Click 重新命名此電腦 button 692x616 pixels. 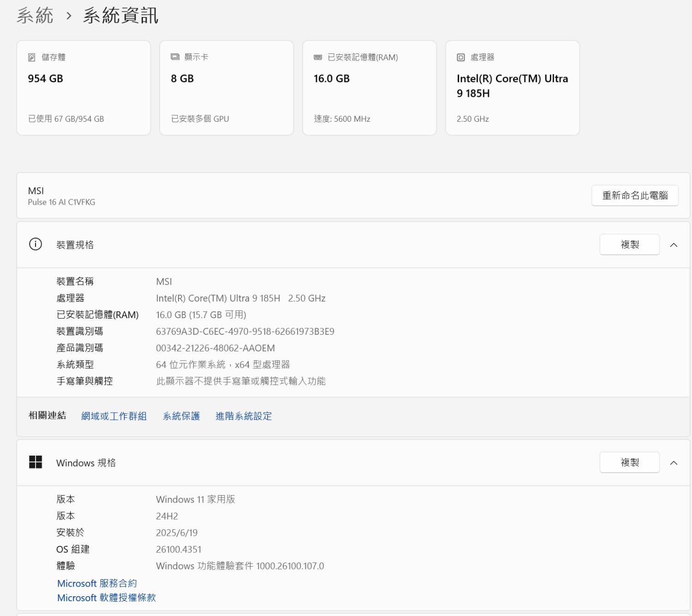point(635,195)
